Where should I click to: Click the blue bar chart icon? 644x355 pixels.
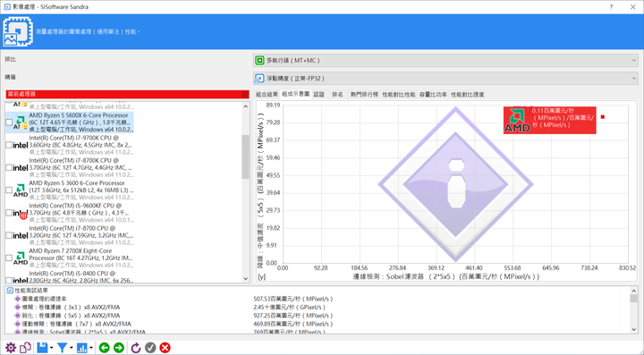click(81, 348)
